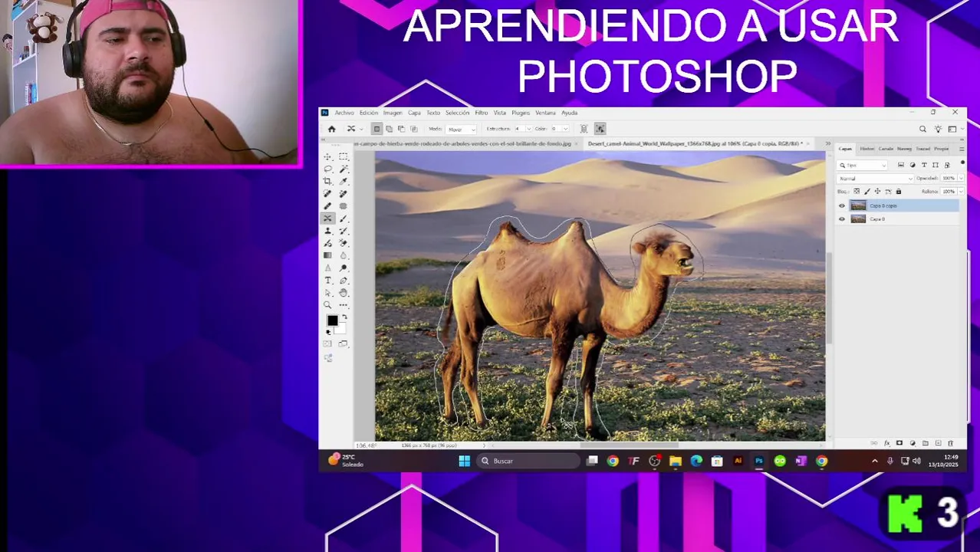The image size is (980, 552).
Task: Select the Eyedropper tool
Action: click(x=344, y=181)
